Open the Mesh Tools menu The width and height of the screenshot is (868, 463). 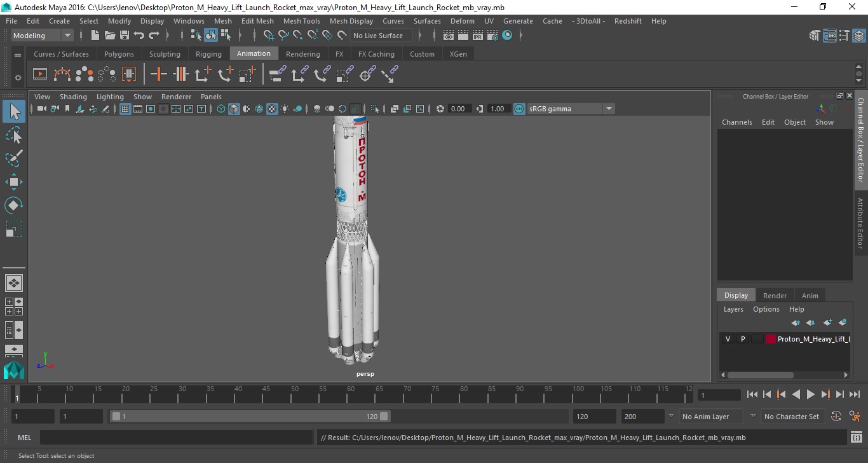click(x=301, y=21)
